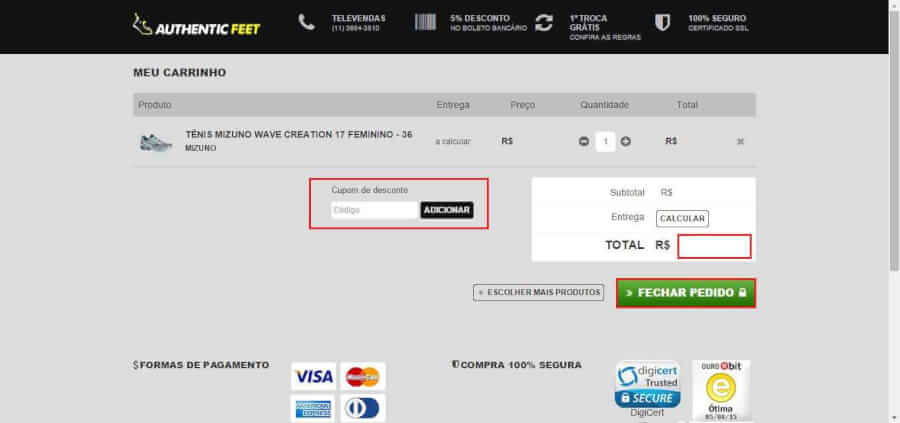This screenshot has height=423, width=900.
Task: Remove the Mizuno item from cart
Action: (740, 142)
